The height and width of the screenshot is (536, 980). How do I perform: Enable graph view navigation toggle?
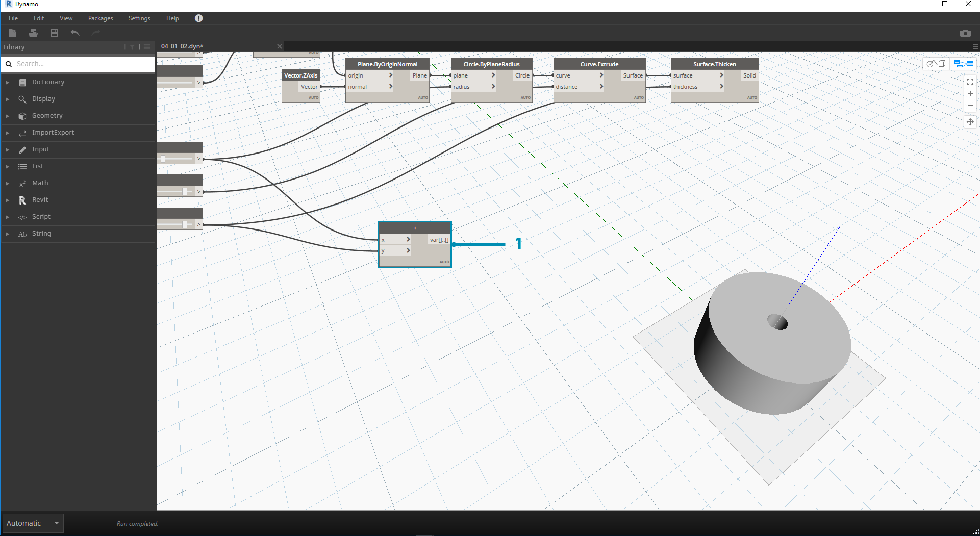coord(963,64)
